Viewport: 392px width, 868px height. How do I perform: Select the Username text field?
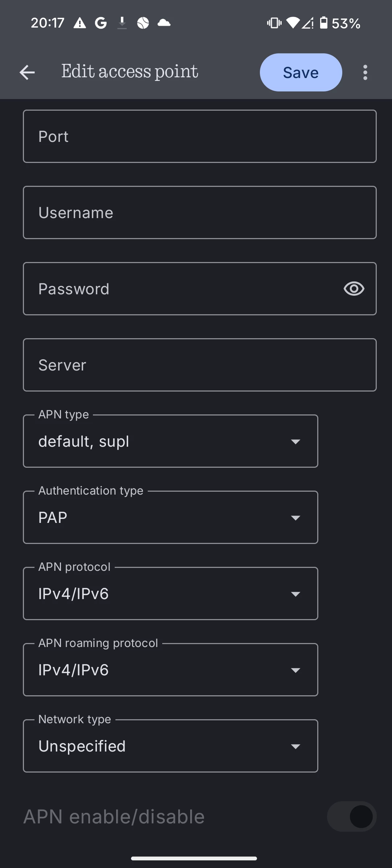pos(200,213)
